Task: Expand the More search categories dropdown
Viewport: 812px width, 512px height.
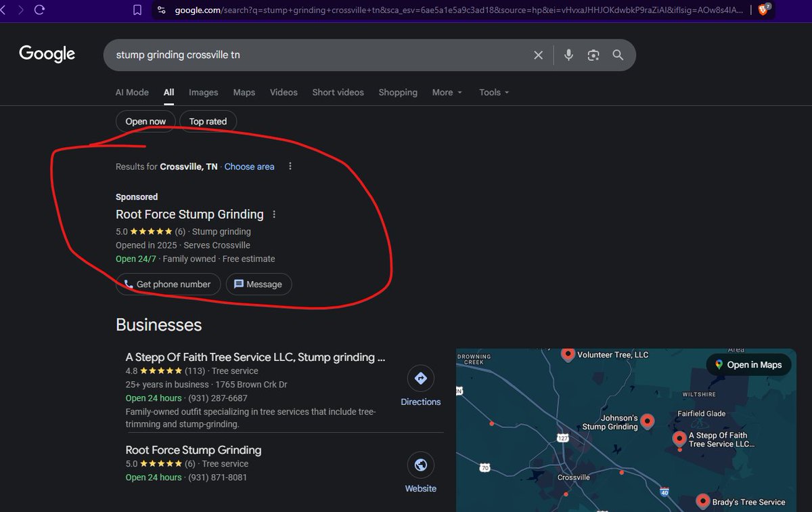Action: click(447, 92)
